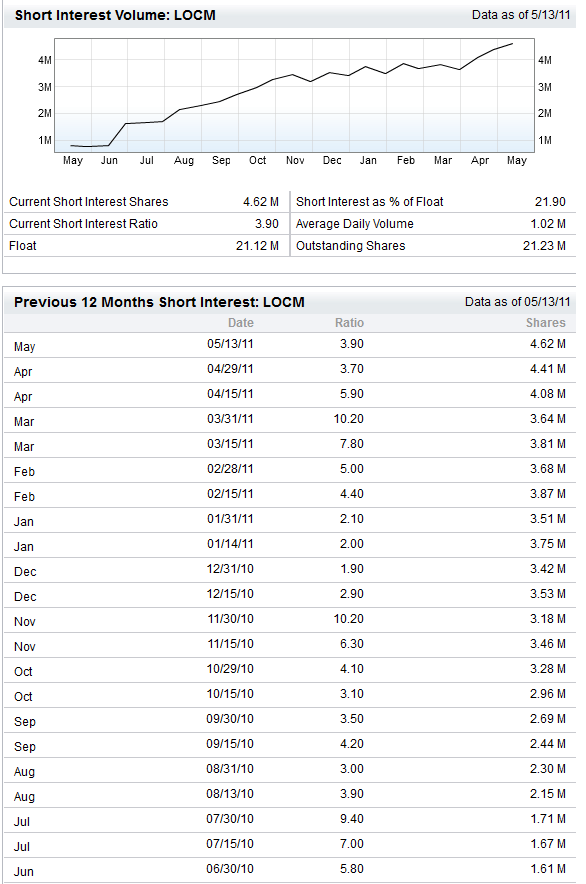Click the May 2011 end of chart line
This screenshot has height=884, width=586.
pos(512,43)
